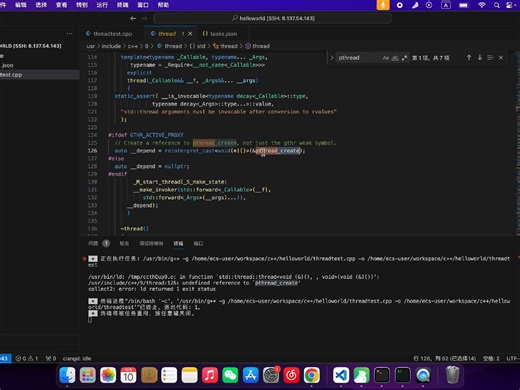Open Finder from the Dock
This screenshot has height=390, width=520.
(67, 375)
